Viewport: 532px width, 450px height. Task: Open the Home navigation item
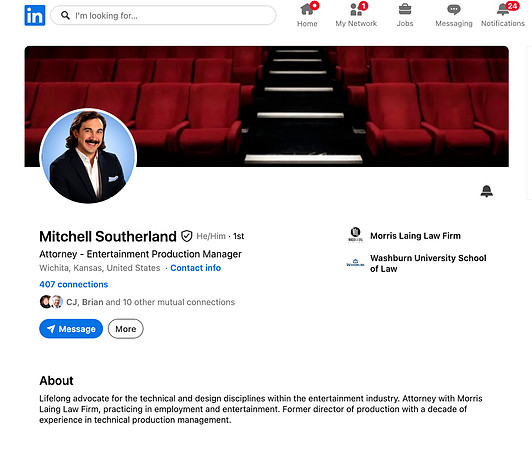tap(307, 15)
